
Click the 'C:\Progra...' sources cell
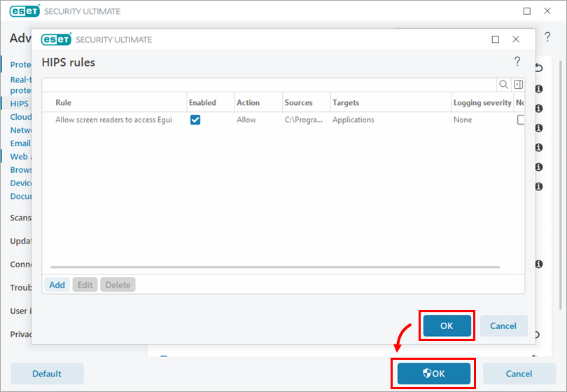[x=303, y=120]
